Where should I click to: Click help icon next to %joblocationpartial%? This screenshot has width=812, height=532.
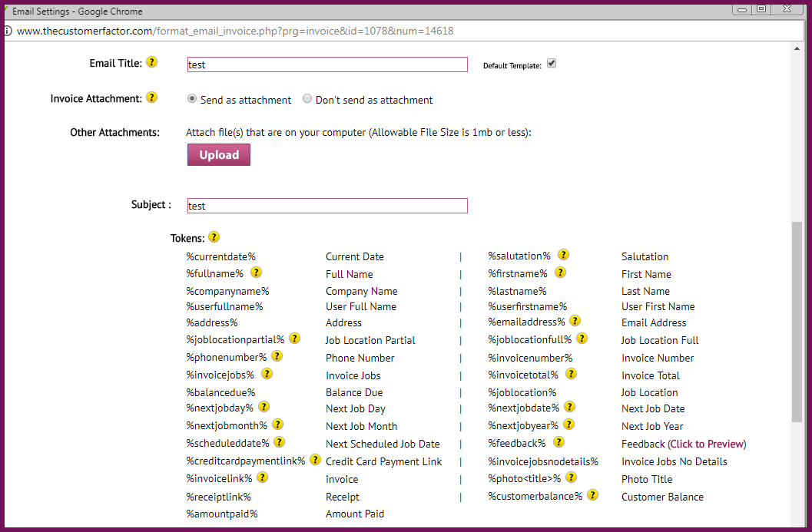(x=295, y=339)
